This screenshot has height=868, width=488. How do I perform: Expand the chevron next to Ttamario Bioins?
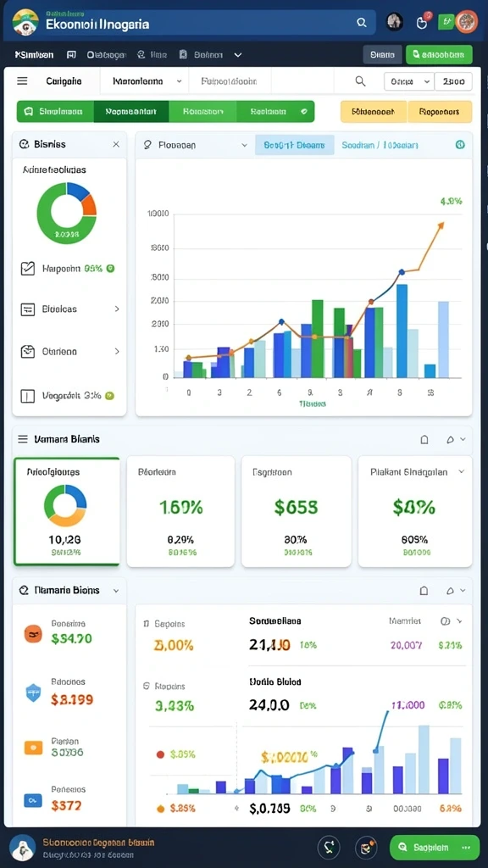(115, 591)
